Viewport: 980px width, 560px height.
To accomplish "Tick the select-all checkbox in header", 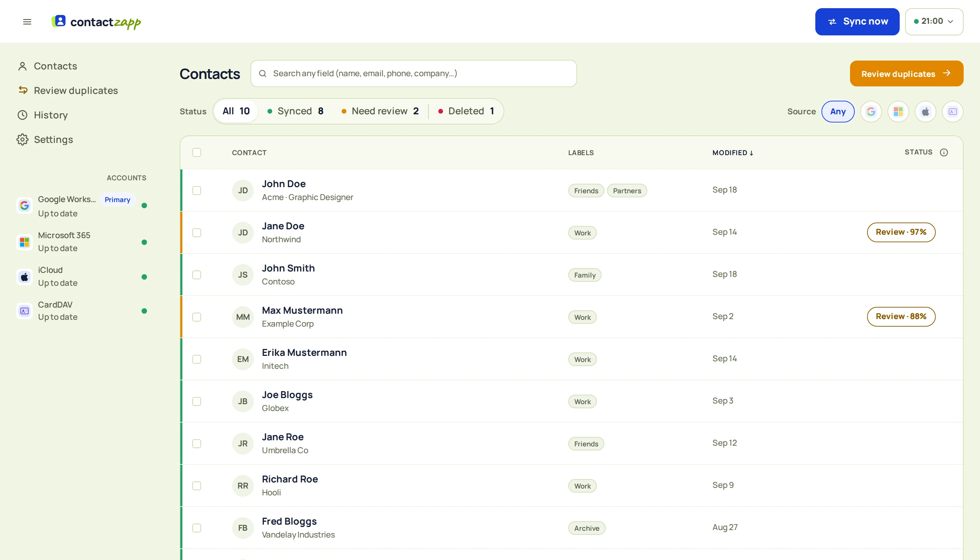I will pos(197,152).
